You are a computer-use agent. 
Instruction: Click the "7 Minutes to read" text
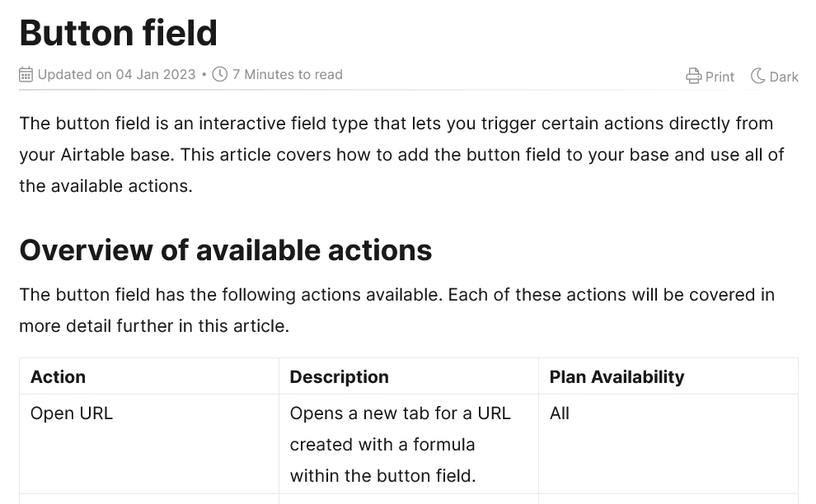(x=288, y=74)
